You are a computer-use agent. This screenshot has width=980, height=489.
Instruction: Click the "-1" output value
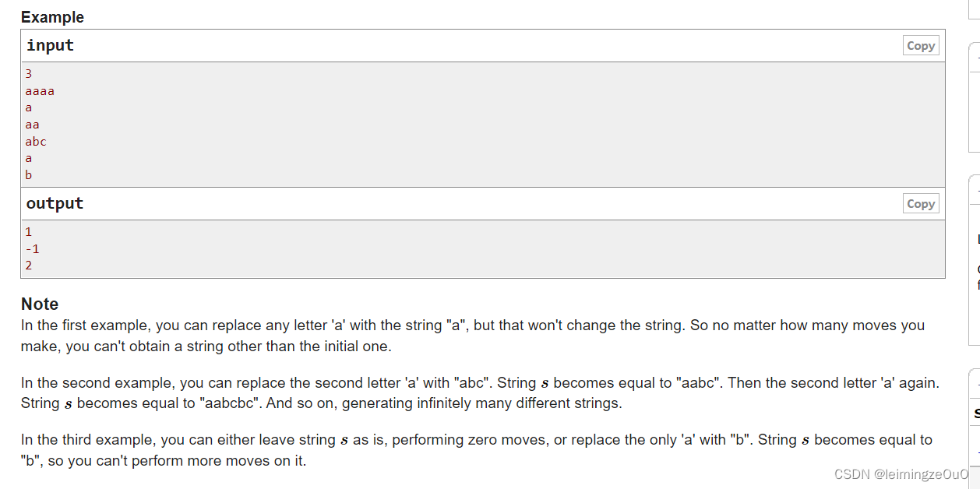click(32, 249)
